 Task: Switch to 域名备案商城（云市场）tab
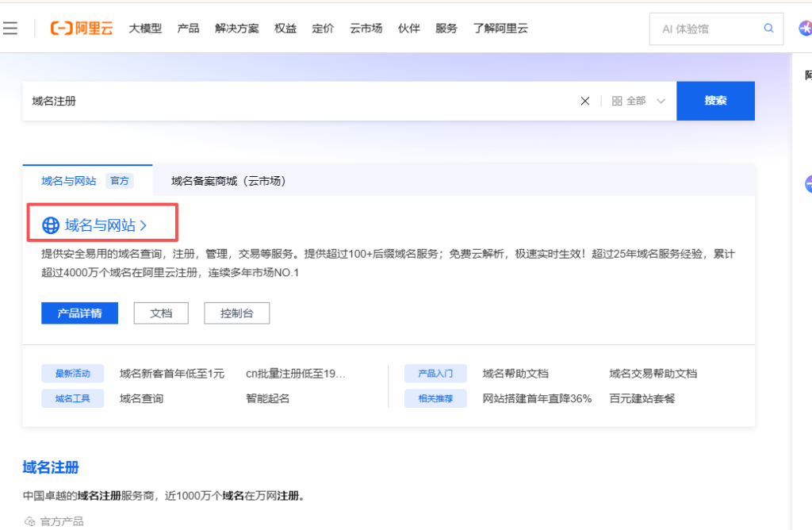228,181
